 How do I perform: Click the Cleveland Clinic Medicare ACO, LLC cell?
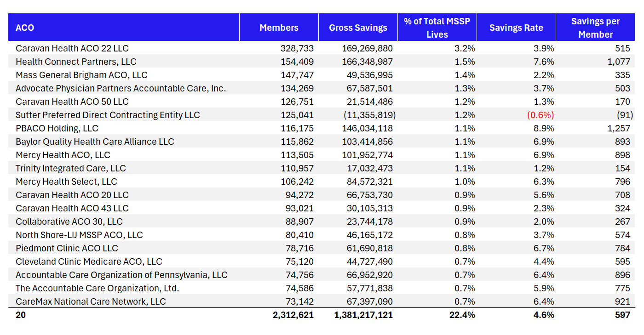pos(89,261)
